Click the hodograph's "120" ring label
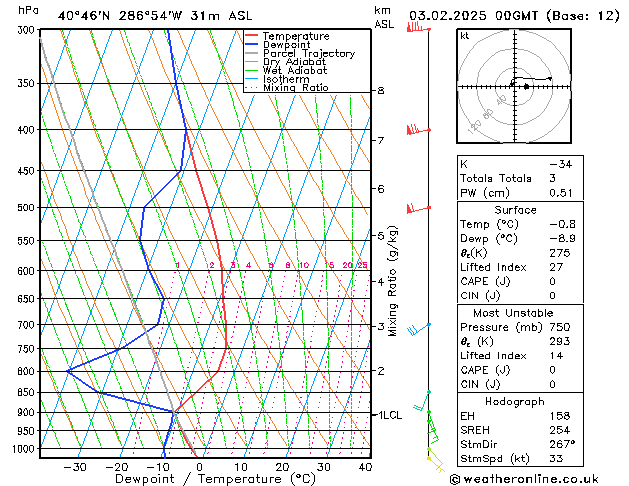629x486 pixels. 475,127
